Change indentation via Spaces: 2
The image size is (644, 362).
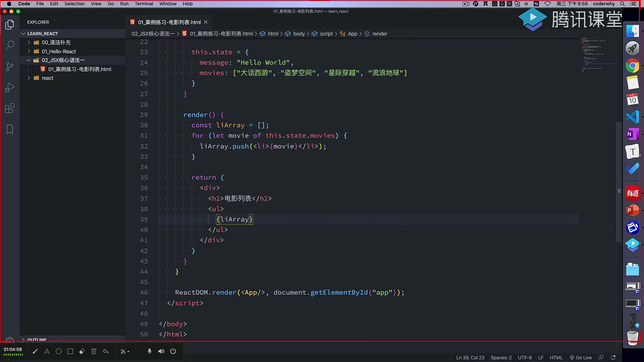(x=501, y=358)
